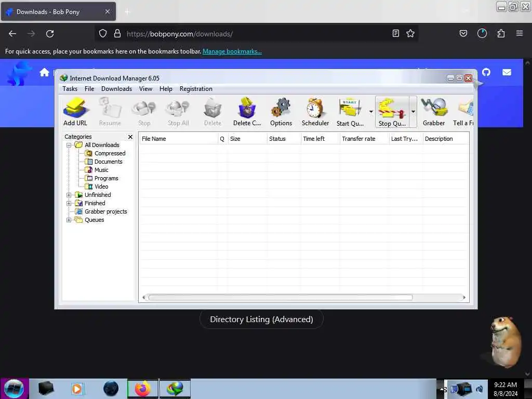Open the Stop Queue dropdown arrow
Screen dimensions: 532x399
click(413, 111)
